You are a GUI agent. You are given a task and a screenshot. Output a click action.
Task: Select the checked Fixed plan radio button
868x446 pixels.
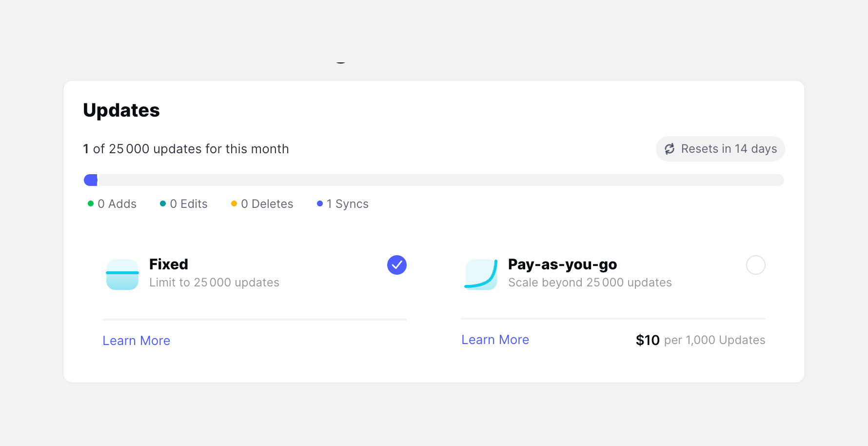tap(397, 265)
